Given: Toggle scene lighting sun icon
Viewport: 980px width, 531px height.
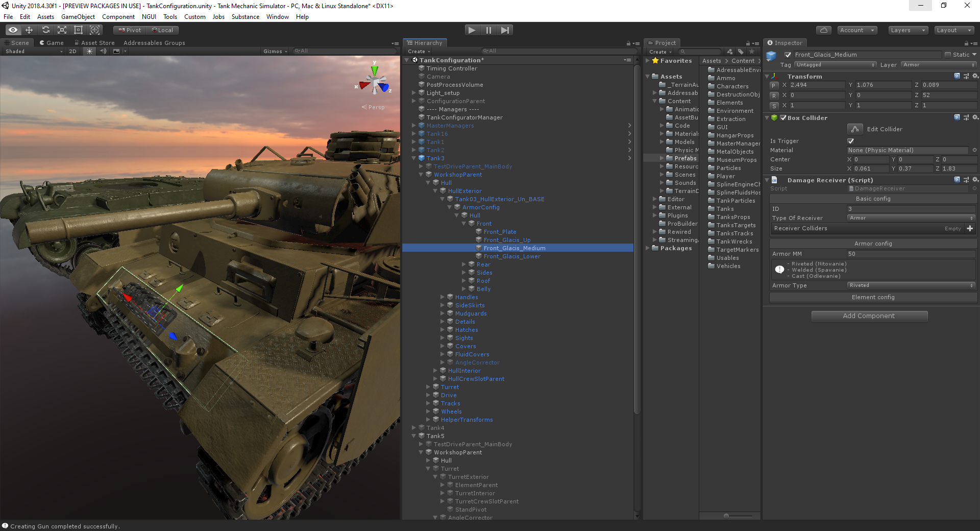Looking at the screenshot, I should (90, 51).
